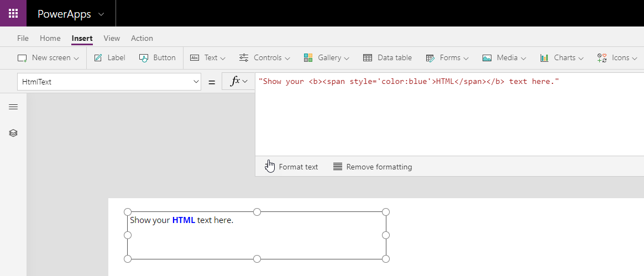Click Format text option
Viewport: 644px width, 276px height.
[x=292, y=167]
